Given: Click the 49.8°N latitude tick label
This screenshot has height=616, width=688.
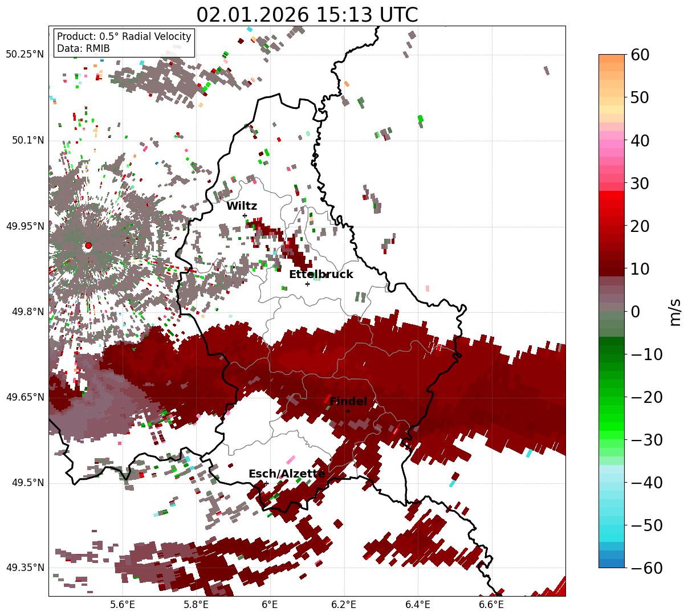Looking at the screenshot, I should click(27, 312).
